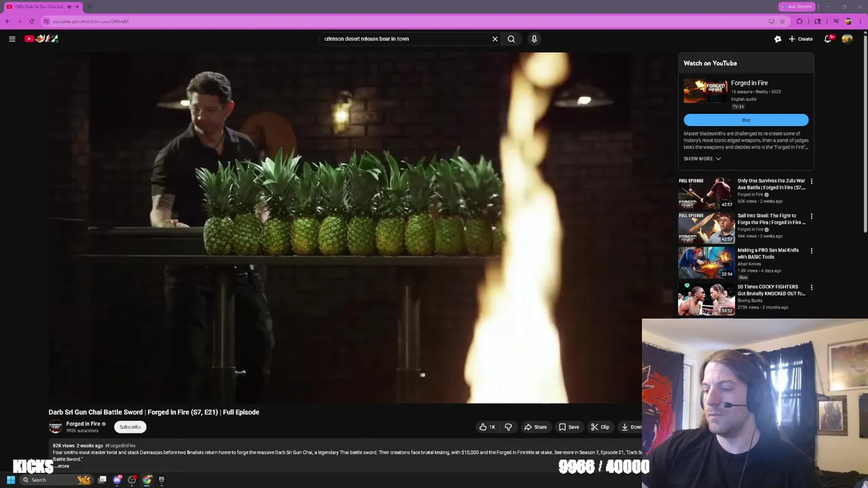
Task: Open 50 Times COCKY FIGHTERS video thumbnail
Action: (707, 299)
